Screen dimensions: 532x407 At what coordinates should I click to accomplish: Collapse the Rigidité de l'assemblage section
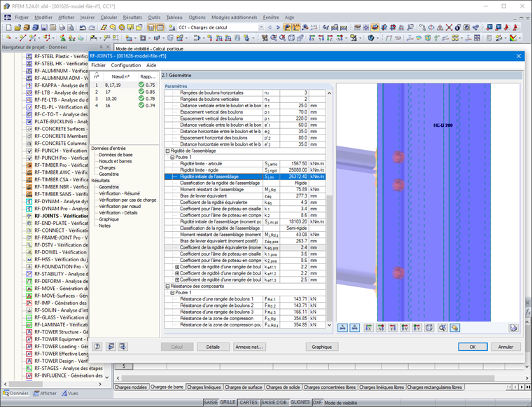[167, 151]
